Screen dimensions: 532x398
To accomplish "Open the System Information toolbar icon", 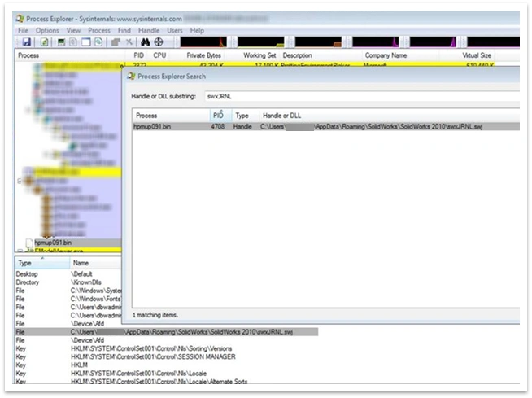I will point(61,42).
